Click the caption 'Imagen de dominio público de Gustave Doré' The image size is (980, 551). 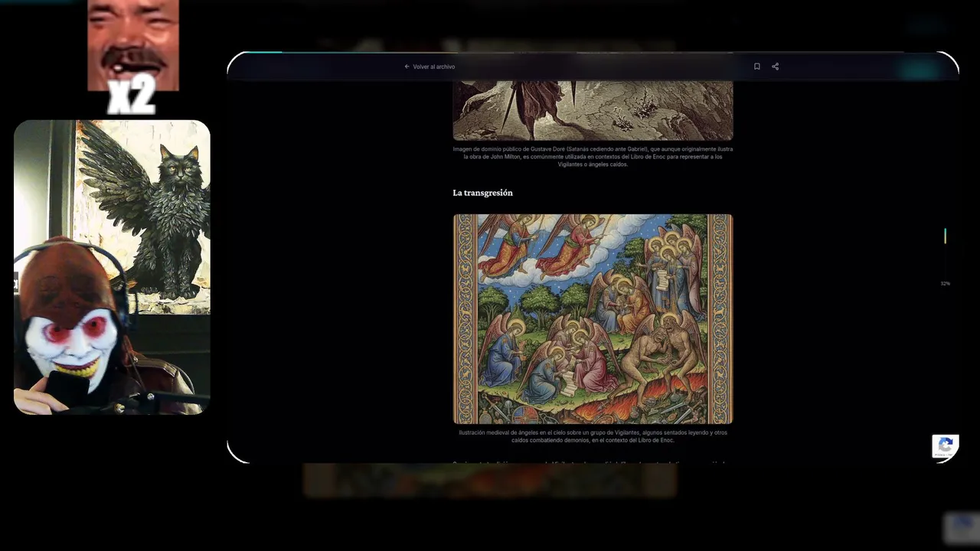tap(593, 157)
